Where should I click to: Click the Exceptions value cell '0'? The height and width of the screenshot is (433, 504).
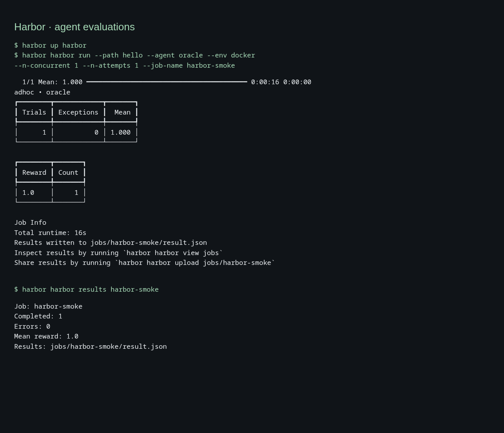pos(96,132)
